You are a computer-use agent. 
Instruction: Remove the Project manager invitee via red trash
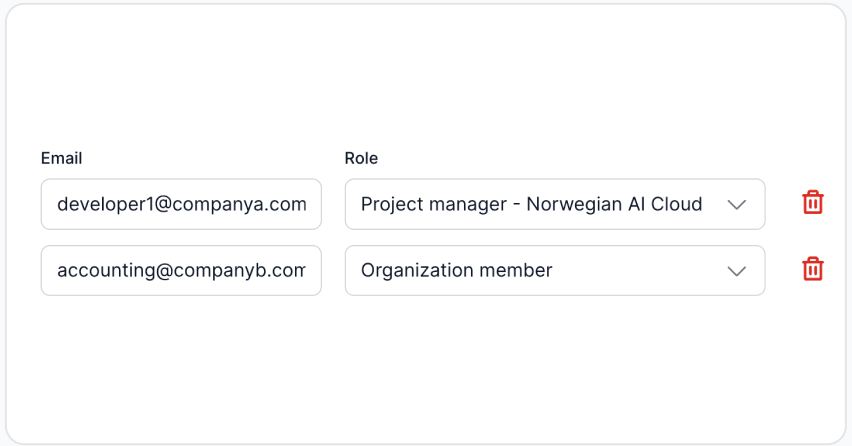pos(813,203)
